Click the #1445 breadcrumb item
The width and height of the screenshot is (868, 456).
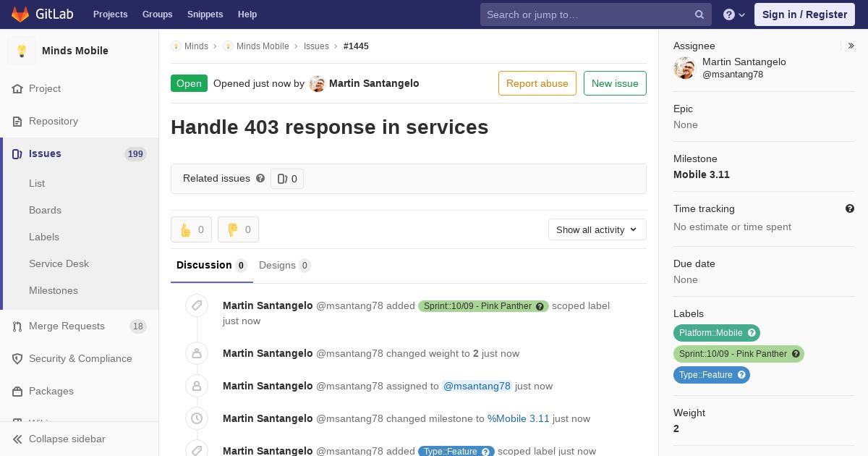coord(356,46)
